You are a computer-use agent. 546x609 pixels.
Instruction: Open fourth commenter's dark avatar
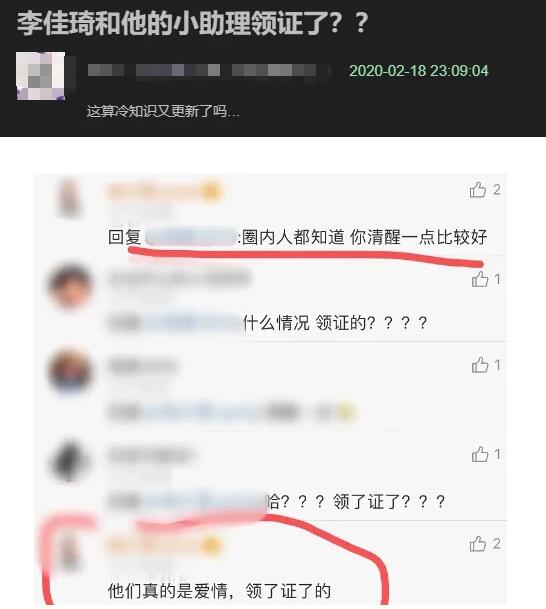click(x=70, y=460)
